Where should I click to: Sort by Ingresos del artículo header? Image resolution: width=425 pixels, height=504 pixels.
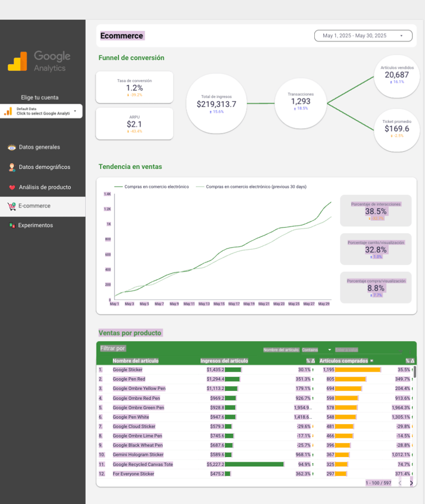(x=224, y=361)
